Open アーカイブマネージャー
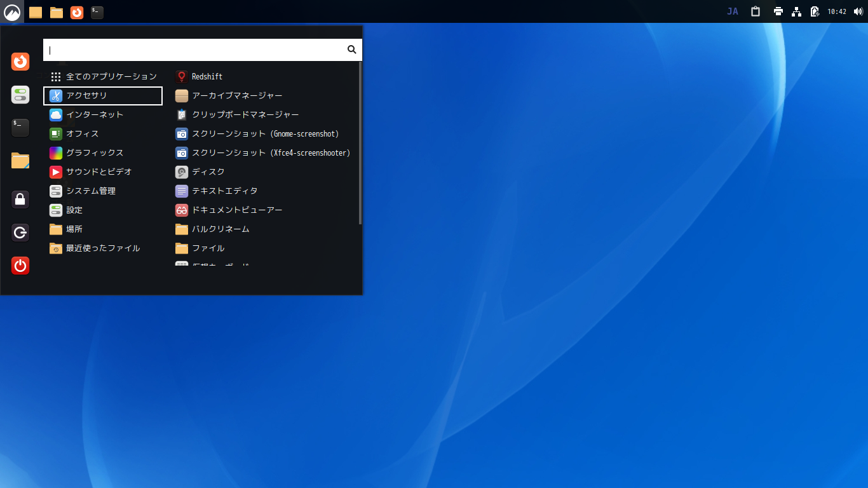This screenshot has width=868, height=488. [x=263, y=96]
